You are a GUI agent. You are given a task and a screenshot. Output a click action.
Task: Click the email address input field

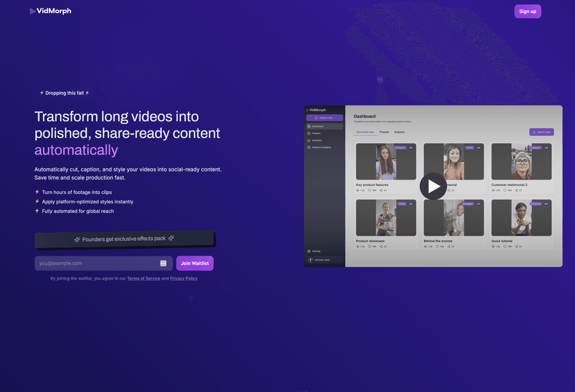click(96, 263)
